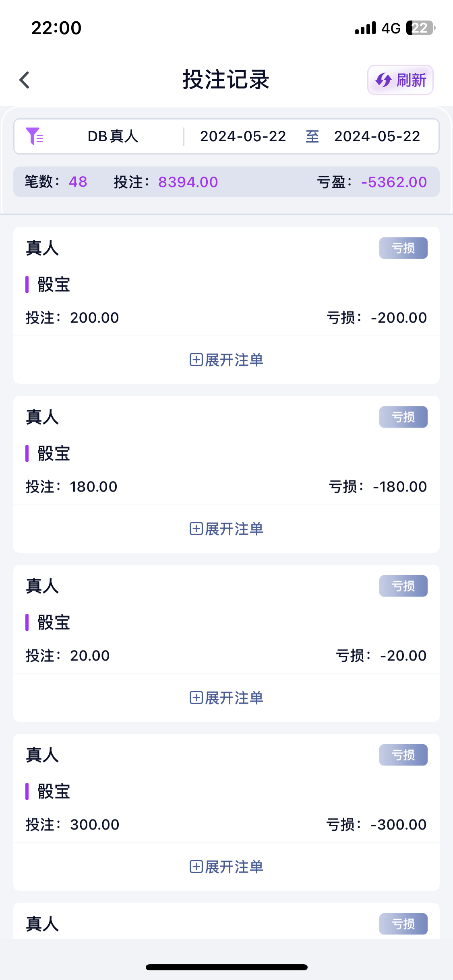
Task: Tap plus icon on 300.00 bet card
Action: point(196,867)
